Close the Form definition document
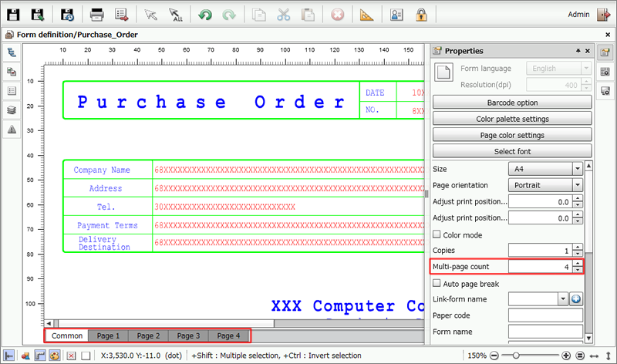Image resolution: width=617 pixels, height=364 pixels. coord(608,35)
